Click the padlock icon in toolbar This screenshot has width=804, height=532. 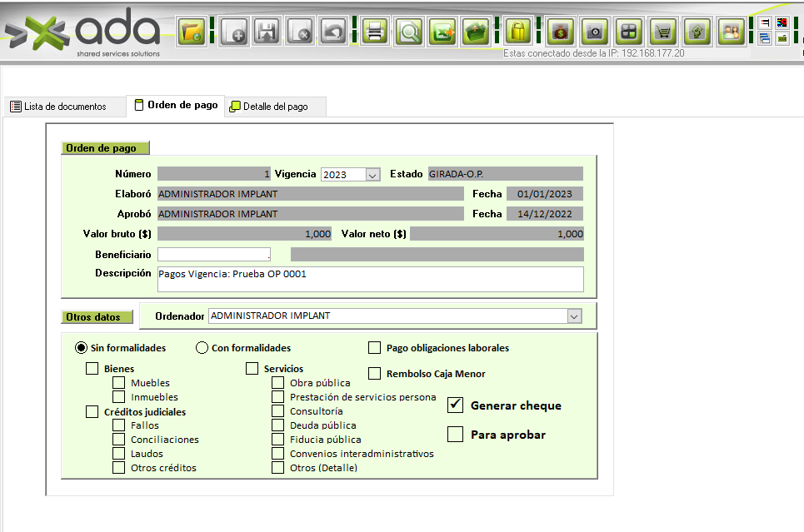[x=518, y=33]
